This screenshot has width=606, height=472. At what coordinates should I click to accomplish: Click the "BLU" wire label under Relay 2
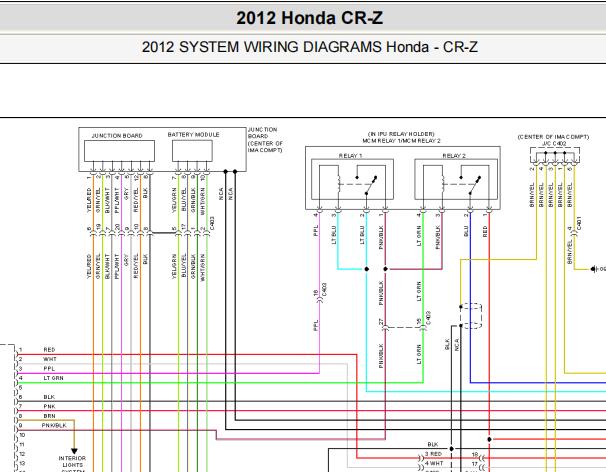[466, 232]
